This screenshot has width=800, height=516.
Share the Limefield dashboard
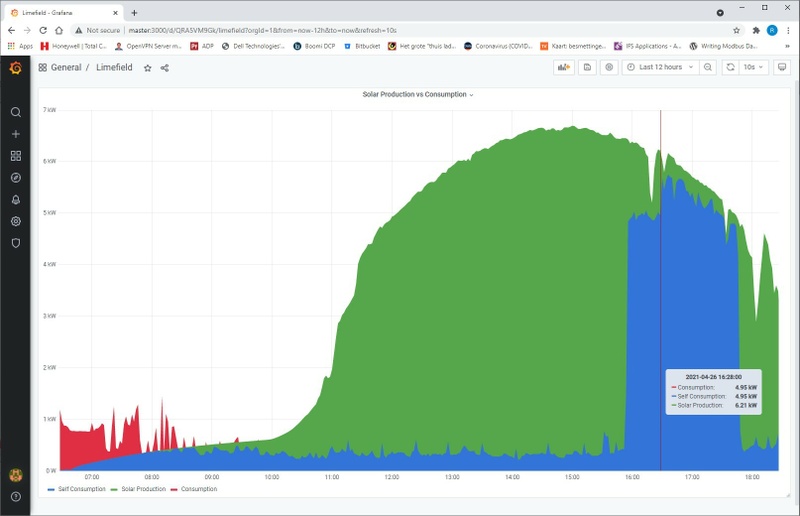point(165,68)
